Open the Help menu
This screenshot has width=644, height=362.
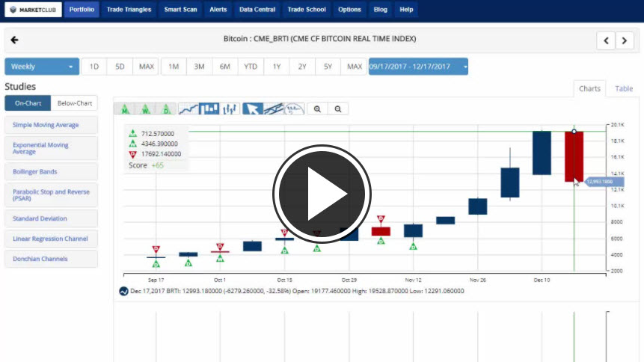[x=406, y=10]
